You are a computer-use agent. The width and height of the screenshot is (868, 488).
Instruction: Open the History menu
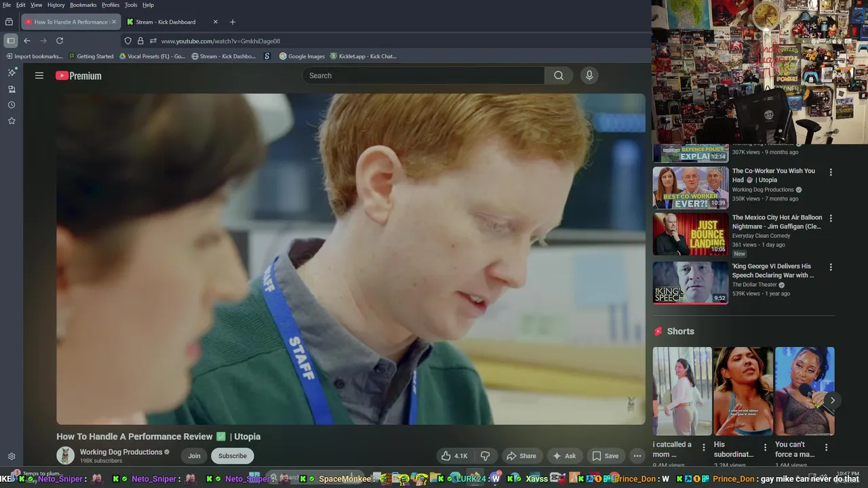point(56,5)
